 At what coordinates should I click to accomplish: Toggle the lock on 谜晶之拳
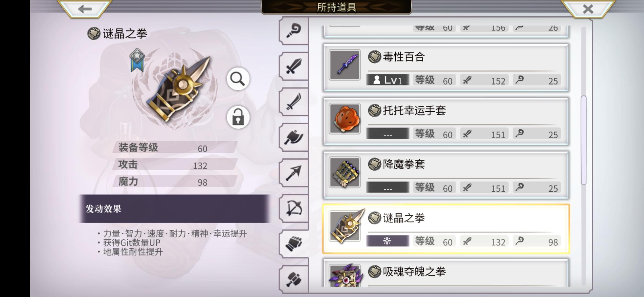(x=238, y=117)
